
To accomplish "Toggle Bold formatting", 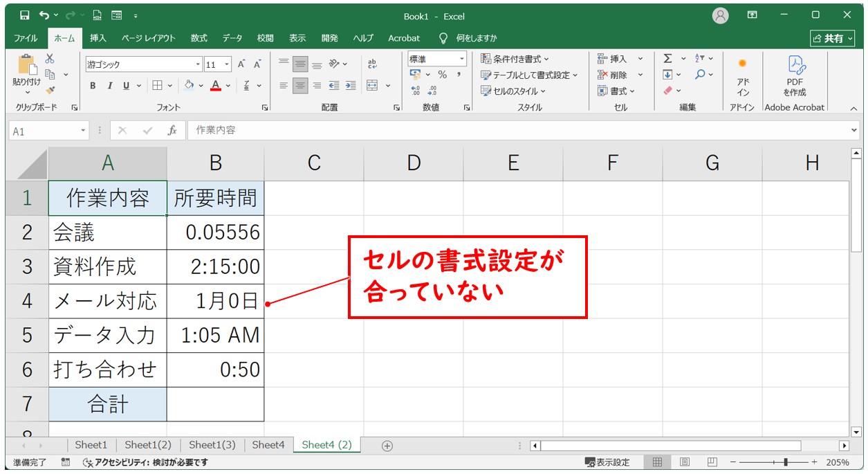I will [93, 86].
